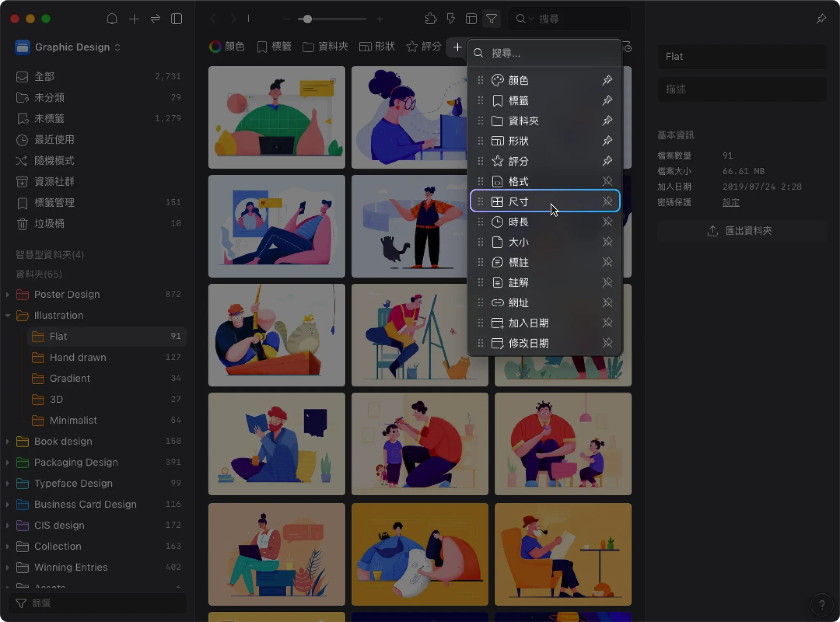Open the 標籤 filter in filter bar
The height and width of the screenshot is (622, 840).
pos(274,47)
